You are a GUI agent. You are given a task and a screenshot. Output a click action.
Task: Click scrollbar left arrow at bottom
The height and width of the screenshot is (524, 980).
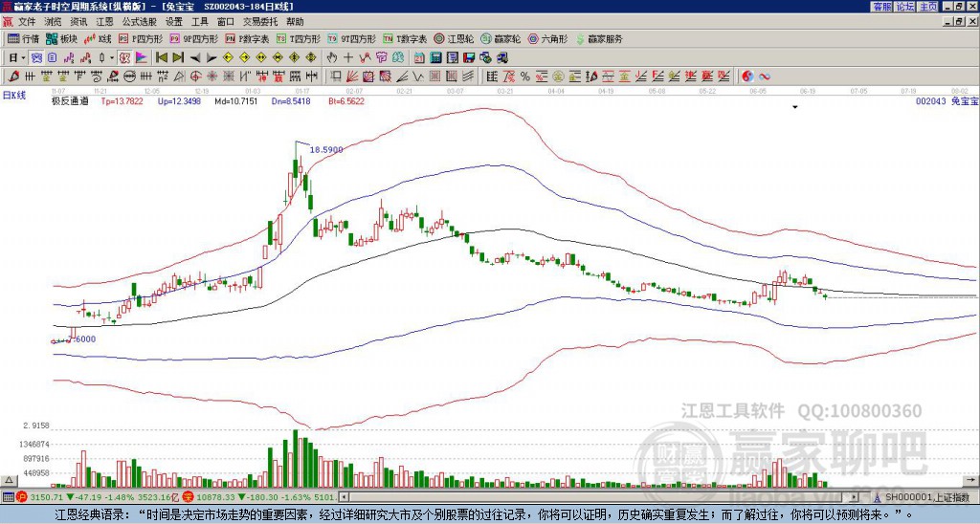pos(344,497)
